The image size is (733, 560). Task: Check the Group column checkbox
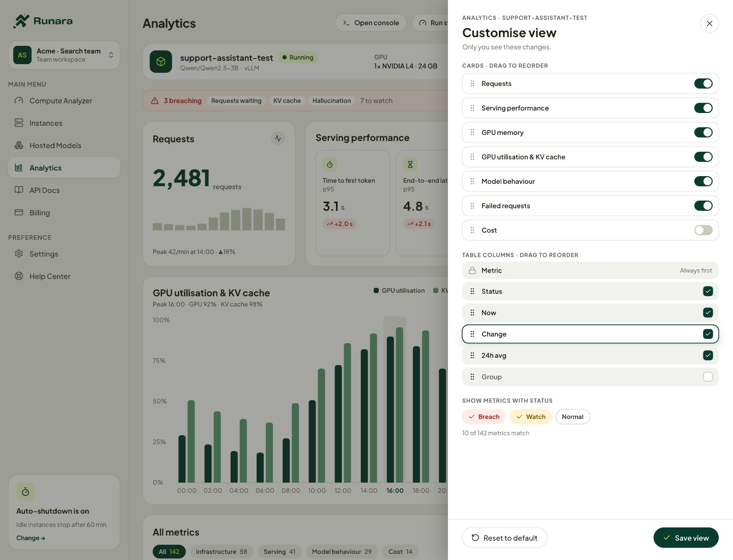708,377
